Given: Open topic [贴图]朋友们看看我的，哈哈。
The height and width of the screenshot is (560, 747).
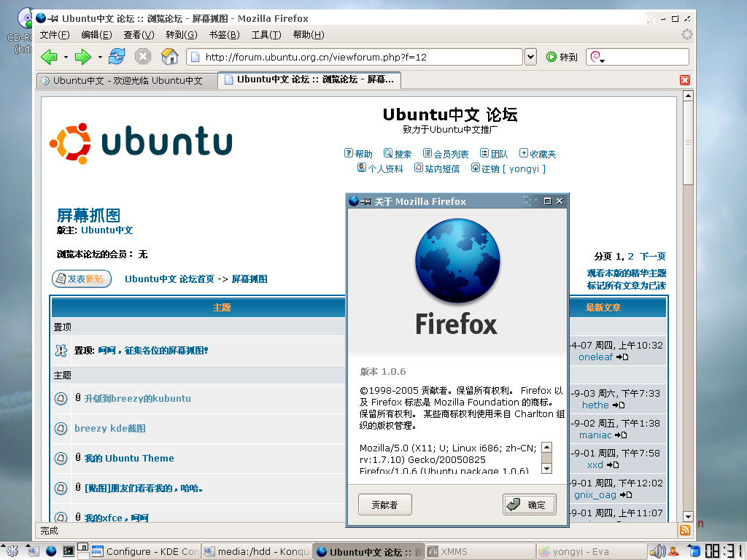Looking at the screenshot, I should point(144,488).
